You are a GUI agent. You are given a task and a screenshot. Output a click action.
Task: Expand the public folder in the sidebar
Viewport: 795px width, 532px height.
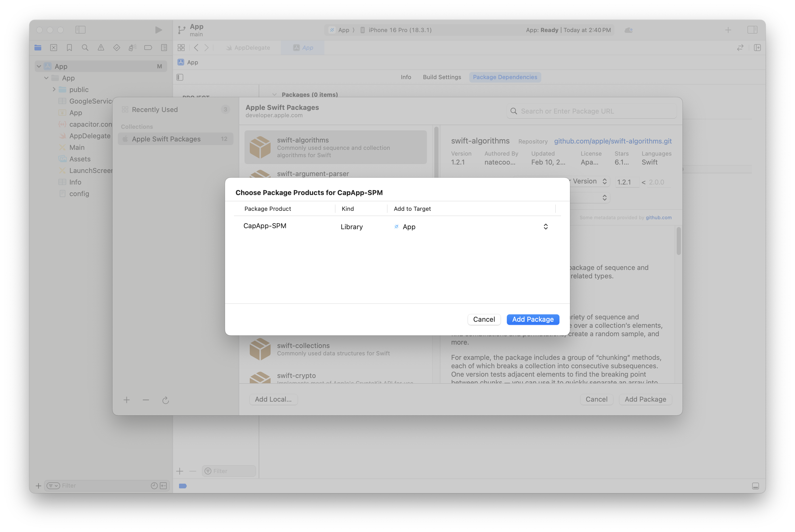pyautogui.click(x=54, y=89)
